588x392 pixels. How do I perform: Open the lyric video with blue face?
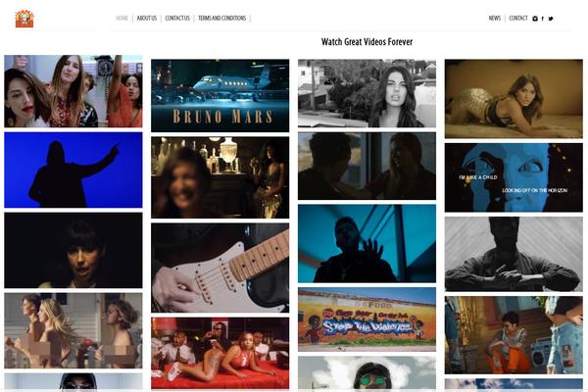(x=514, y=177)
